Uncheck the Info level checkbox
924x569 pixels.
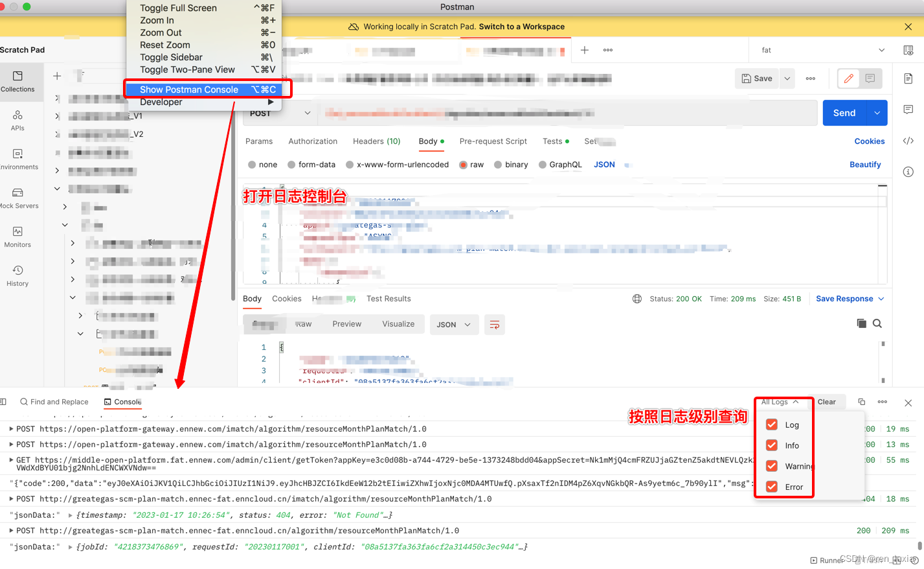click(772, 445)
